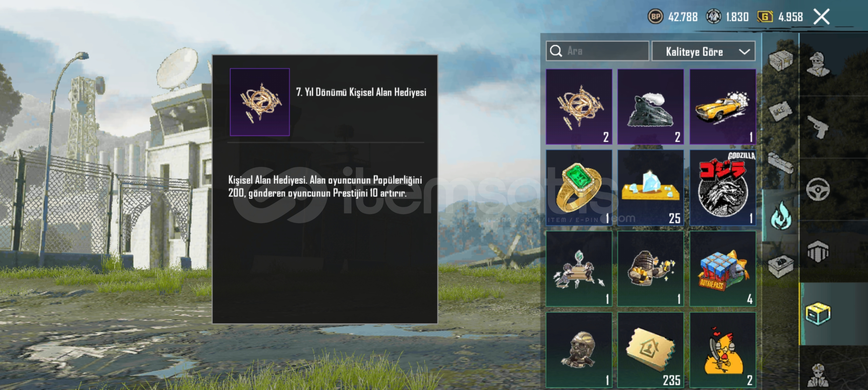Select the 7th anniversary gift item thumbnail
The width and height of the screenshot is (868, 390).
pyautogui.click(x=579, y=107)
